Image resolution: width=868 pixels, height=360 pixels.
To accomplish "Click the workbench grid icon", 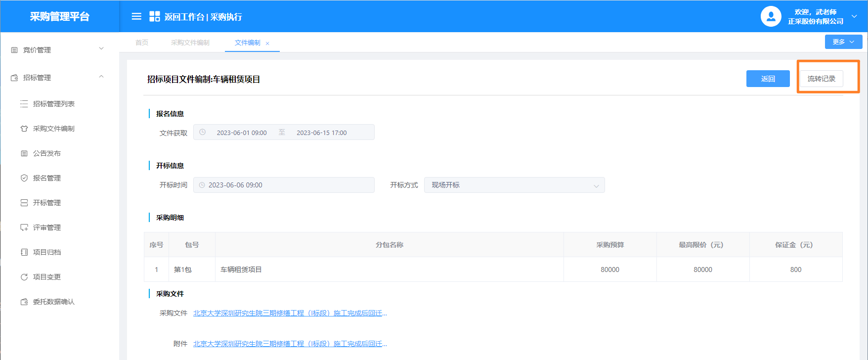I will point(154,16).
